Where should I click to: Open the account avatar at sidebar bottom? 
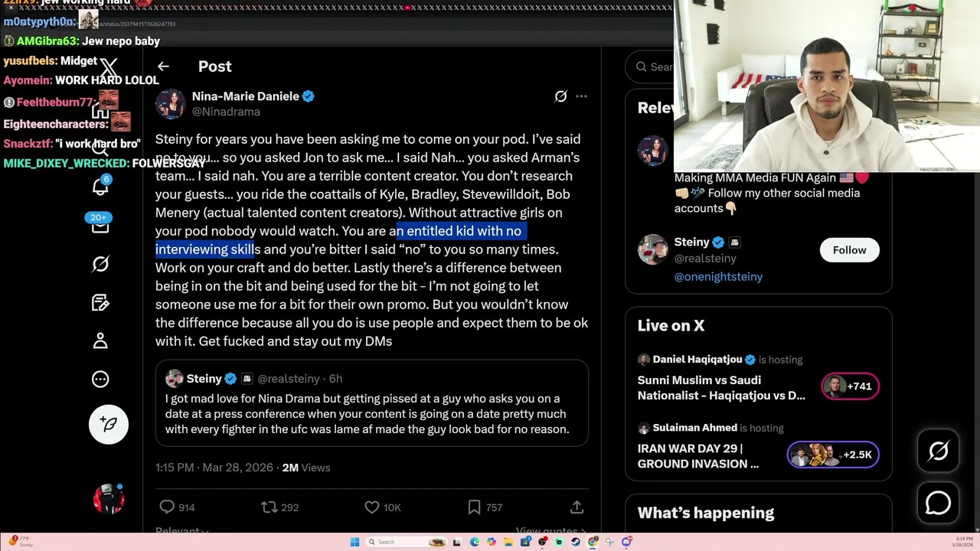[x=109, y=499]
